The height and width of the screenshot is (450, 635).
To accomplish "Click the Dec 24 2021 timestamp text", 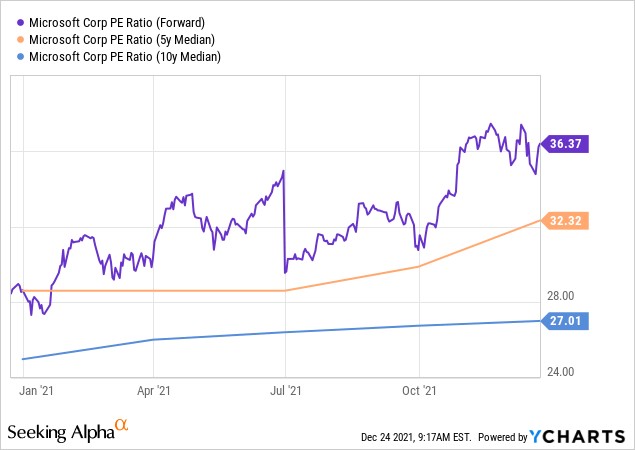I will tap(416, 437).
